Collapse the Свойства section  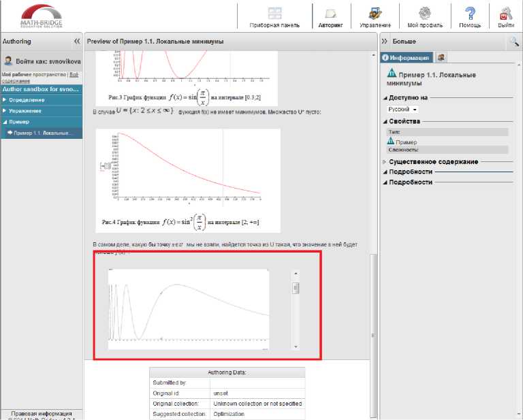tap(385, 122)
